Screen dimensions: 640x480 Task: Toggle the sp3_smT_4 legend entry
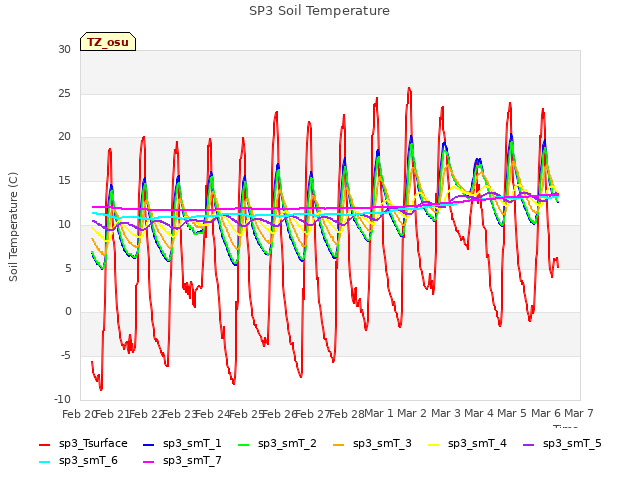pyautogui.click(x=467, y=444)
